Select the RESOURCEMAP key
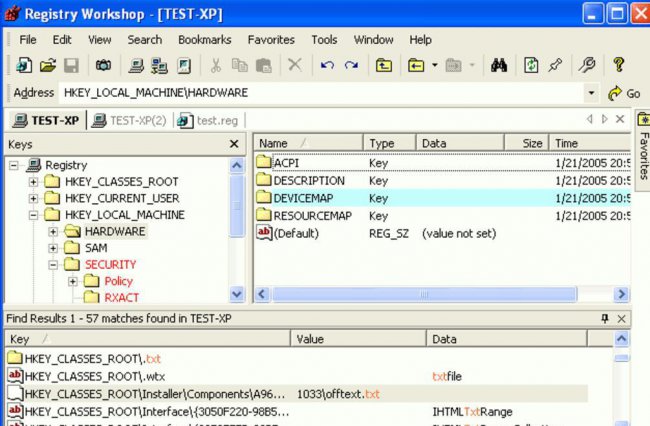 [443, 216]
